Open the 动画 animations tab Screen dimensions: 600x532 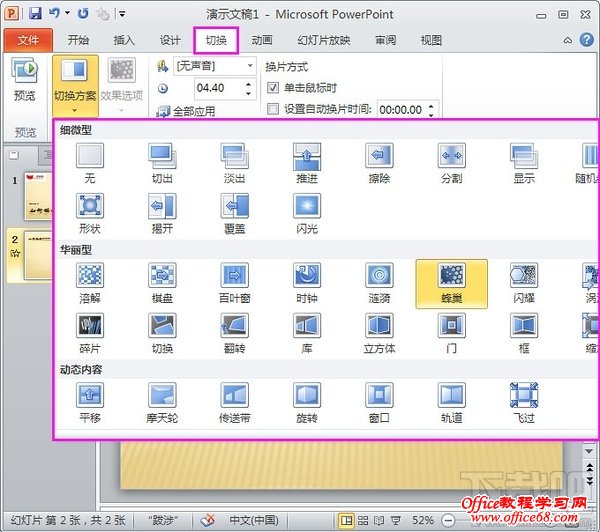pyautogui.click(x=262, y=40)
